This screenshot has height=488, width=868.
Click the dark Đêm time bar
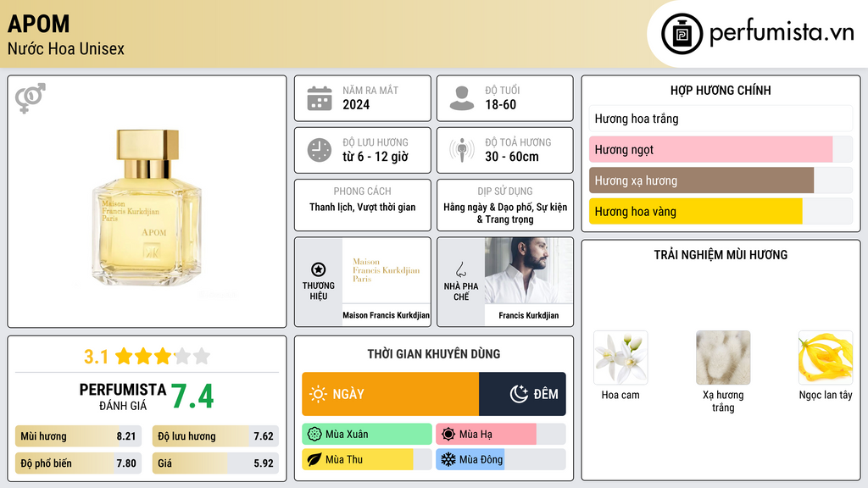coord(522,394)
